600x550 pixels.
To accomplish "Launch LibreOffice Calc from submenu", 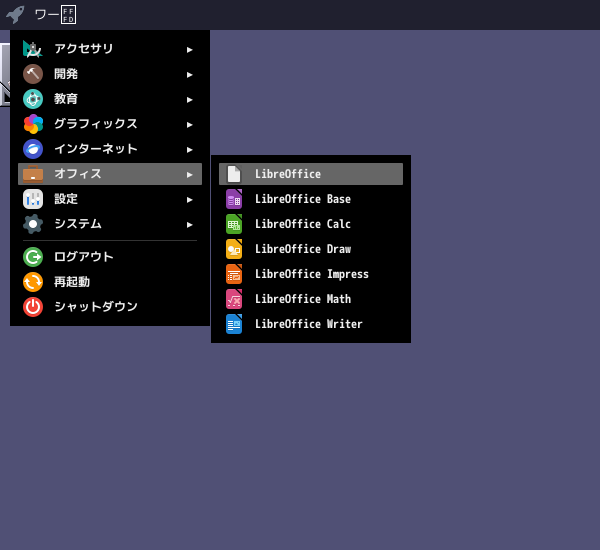I will [311, 224].
